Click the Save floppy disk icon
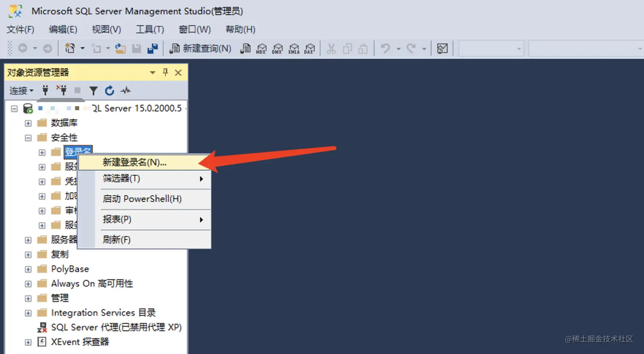 click(x=136, y=49)
